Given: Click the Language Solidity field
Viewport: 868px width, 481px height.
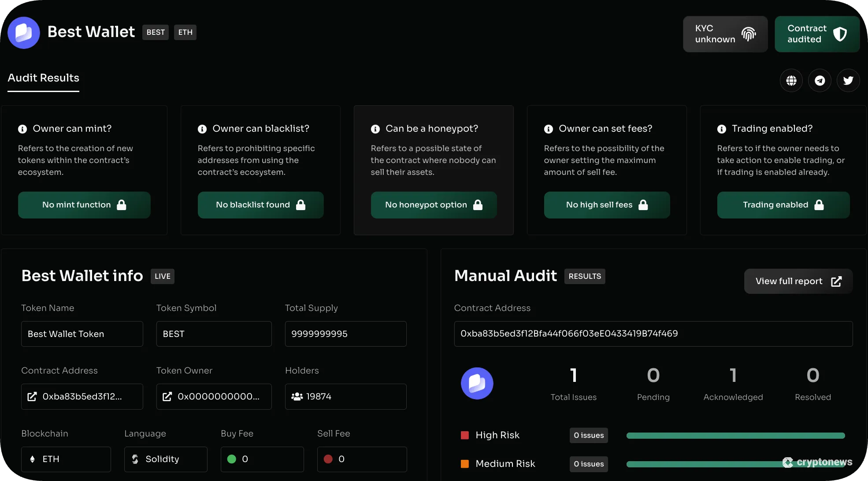Looking at the screenshot, I should pyautogui.click(x=166, y=459).
